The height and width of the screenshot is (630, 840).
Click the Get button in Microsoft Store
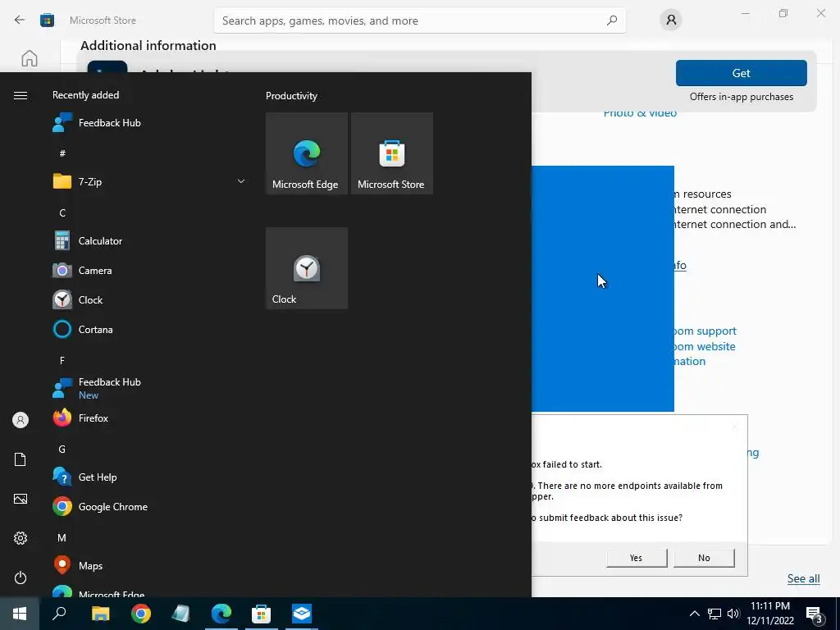click(x=741, y=73)
